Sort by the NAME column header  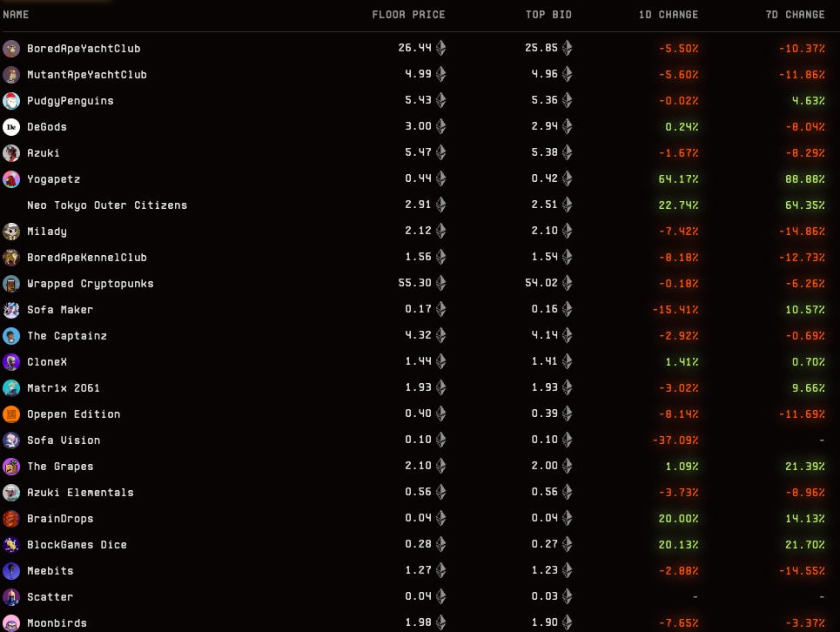click(x=16, y=15)
